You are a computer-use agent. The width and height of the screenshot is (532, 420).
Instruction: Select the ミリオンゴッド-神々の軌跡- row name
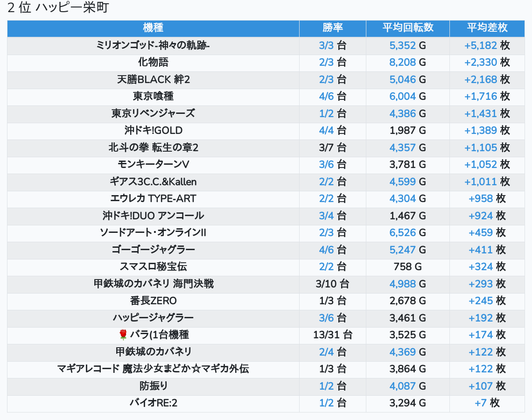tap(153, 45)
